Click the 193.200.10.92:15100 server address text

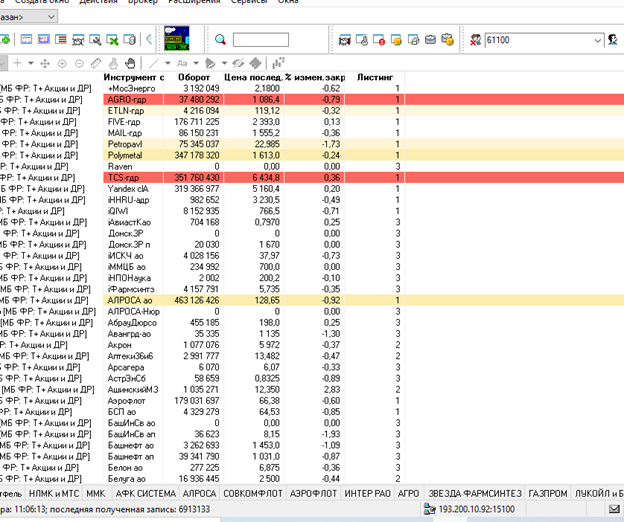[x=476, y=509]
